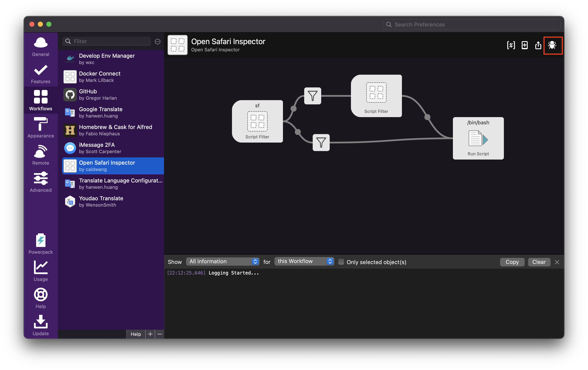Click the add object plus icon
This screenshot has width=588, height=370.
coord(524,45)
